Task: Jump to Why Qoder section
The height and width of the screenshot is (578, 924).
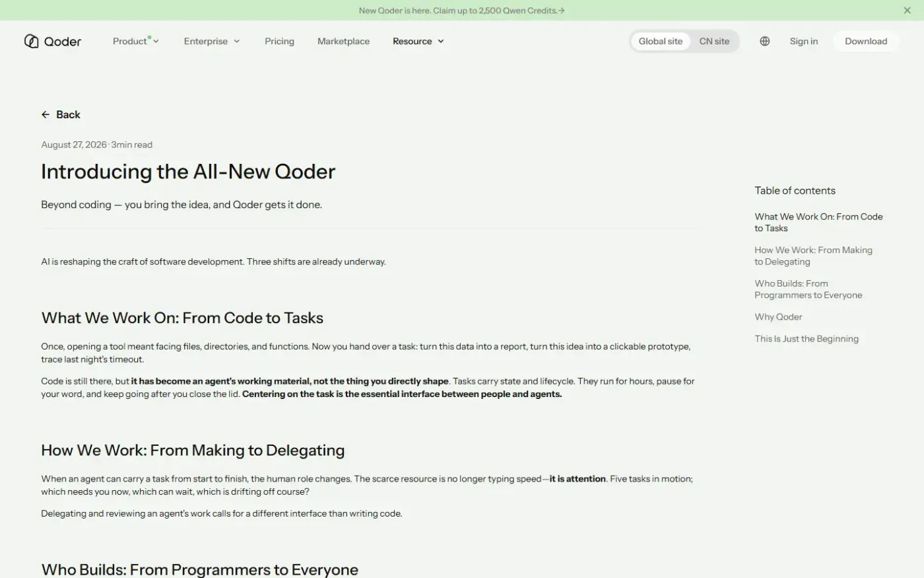Action: (778, 317)
